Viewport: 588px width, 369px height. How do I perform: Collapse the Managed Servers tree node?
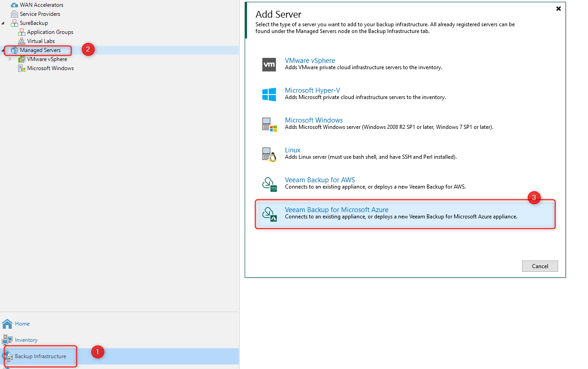[x=4, y=50]
